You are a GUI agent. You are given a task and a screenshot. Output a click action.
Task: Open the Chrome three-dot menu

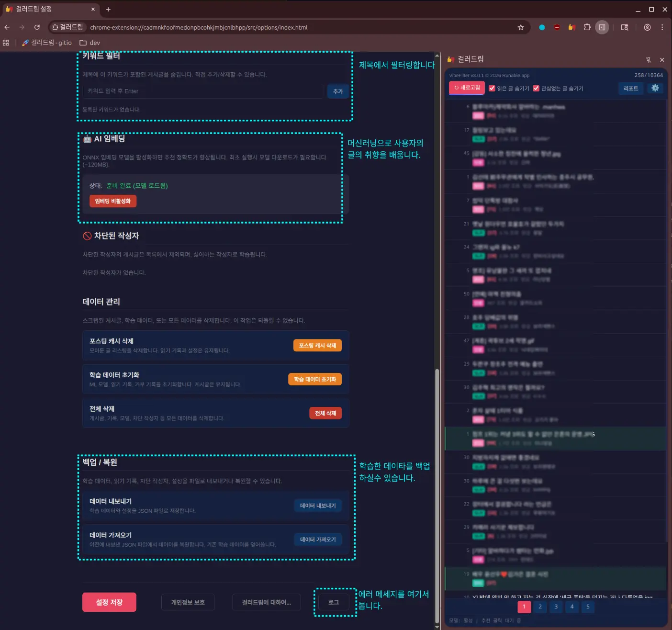tap(662, 27)
